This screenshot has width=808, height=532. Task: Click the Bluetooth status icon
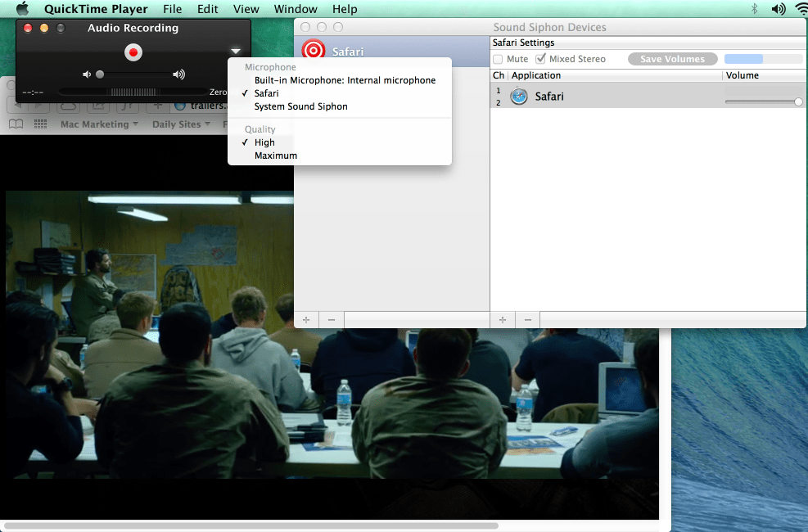755,9
